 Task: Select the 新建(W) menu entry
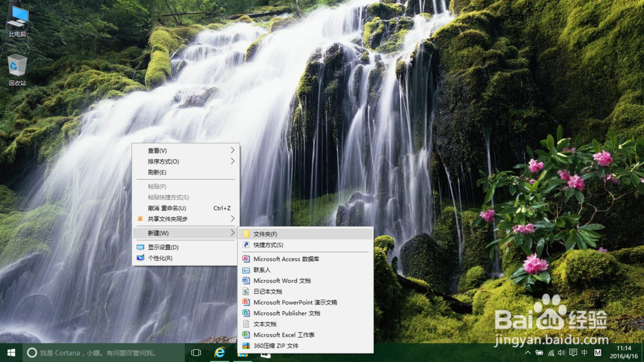185,233
